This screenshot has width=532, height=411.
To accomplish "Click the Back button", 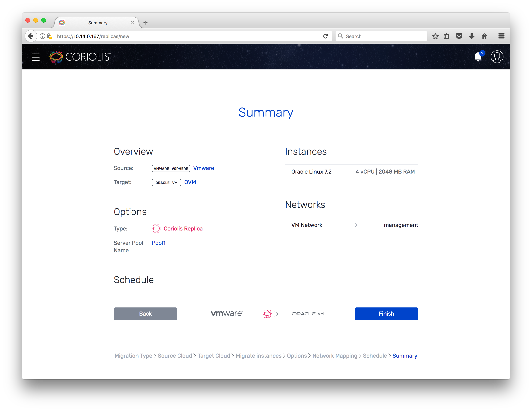I will click(145, 314).
